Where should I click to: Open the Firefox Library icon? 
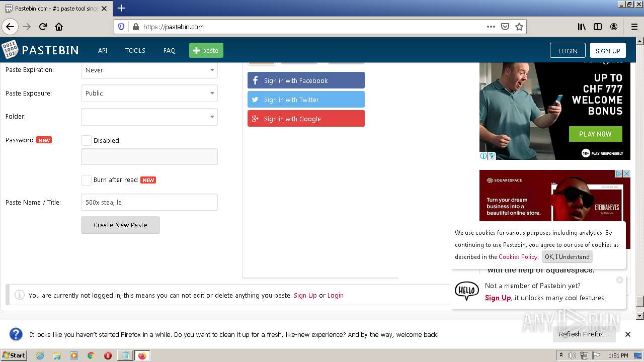[x=582, y=27]
